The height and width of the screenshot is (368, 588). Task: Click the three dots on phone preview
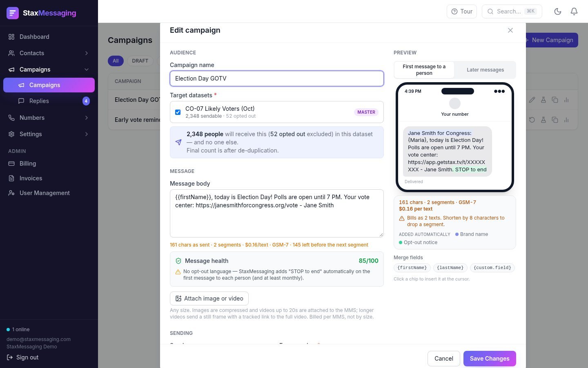coord(499,91)
